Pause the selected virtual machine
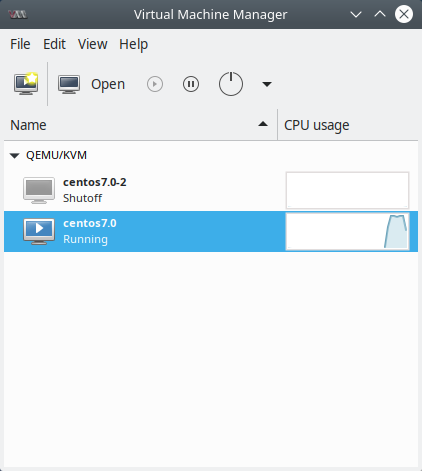422x471 pixels. pyautogui.click(x=191, y=84)
